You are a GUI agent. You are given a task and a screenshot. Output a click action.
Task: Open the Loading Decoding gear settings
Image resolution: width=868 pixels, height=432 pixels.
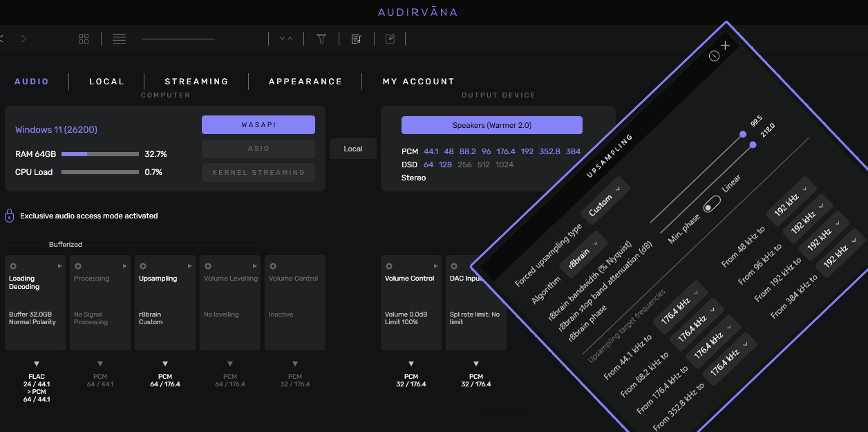pos(13,266)
